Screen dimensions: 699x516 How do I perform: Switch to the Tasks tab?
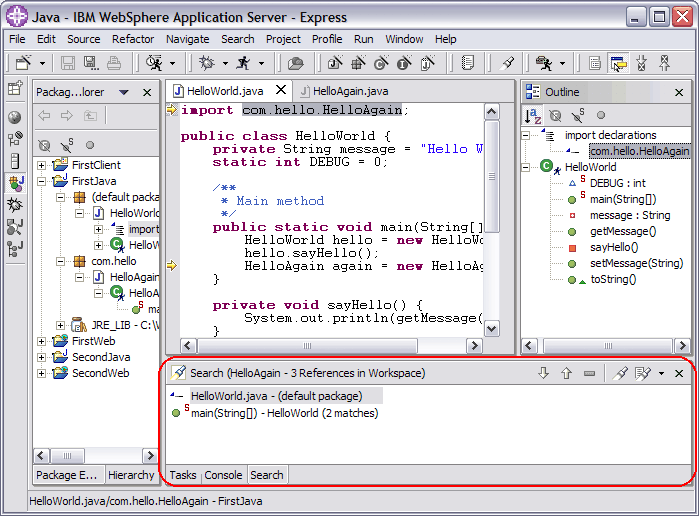pyautogui.click(x=183, y=475)
